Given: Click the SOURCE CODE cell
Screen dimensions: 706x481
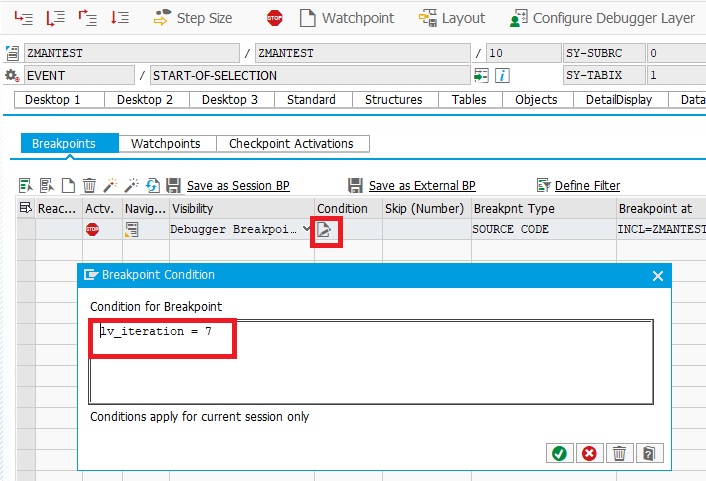Looking at the screenshot, I should click(543, 229).
